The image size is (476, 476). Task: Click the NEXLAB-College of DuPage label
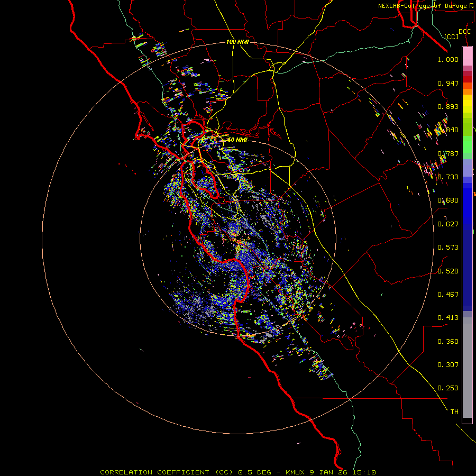point(424,6)
